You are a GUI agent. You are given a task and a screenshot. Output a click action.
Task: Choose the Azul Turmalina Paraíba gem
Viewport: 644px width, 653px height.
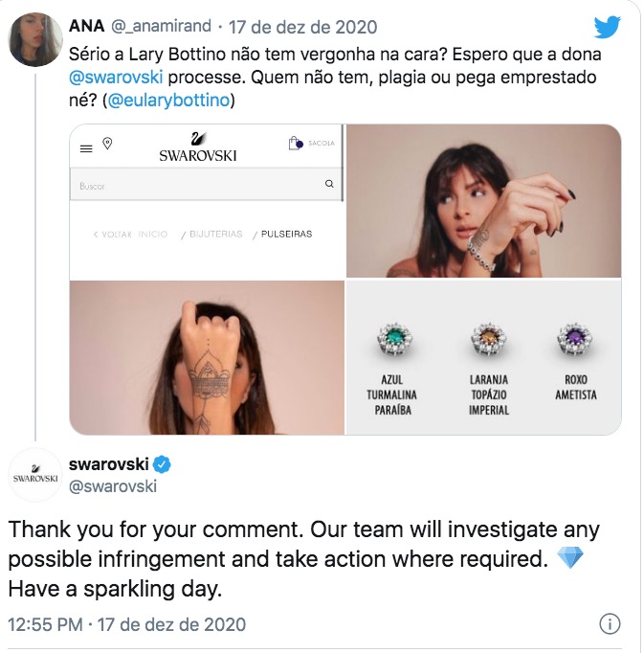tap(391, 341)
